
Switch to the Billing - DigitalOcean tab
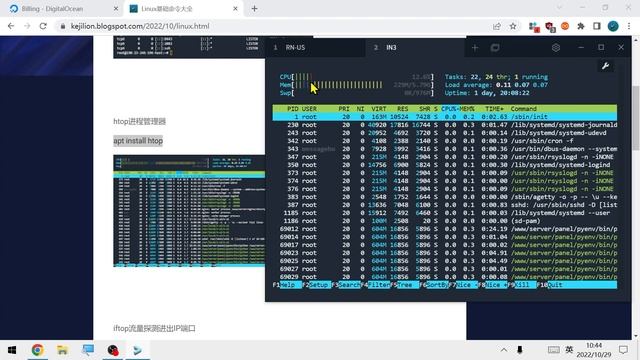(x=61, y=9)
